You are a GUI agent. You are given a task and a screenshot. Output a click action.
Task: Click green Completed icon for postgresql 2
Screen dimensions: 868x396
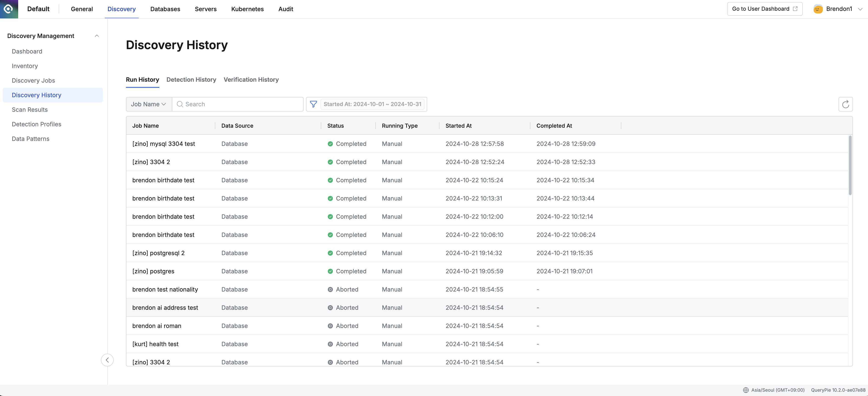(330, 253)
